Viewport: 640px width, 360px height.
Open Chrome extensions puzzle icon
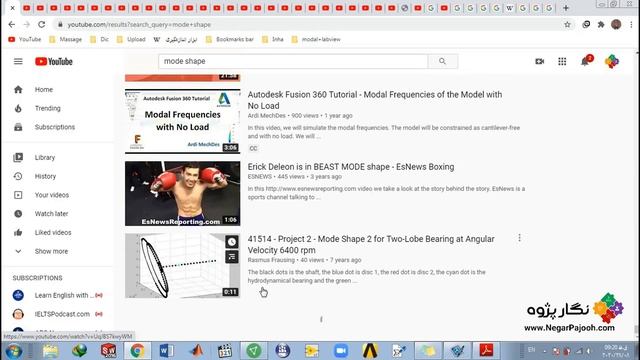click(x=601, y=24)
